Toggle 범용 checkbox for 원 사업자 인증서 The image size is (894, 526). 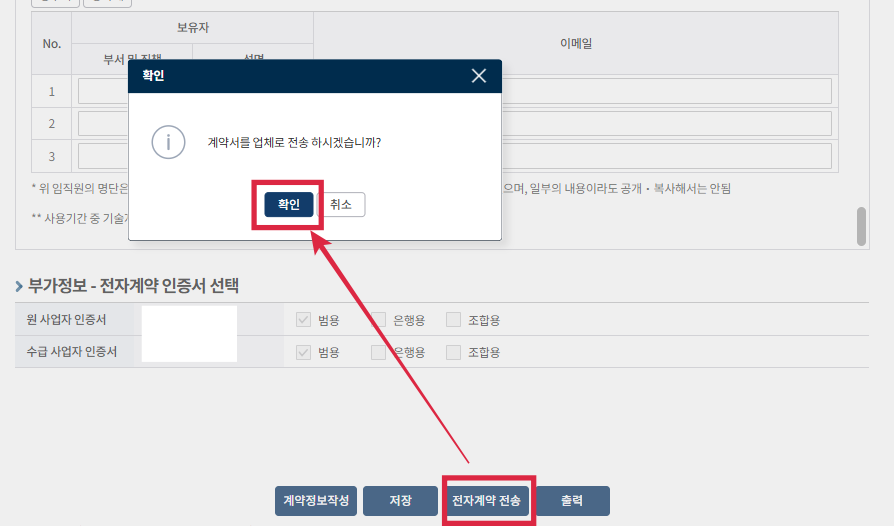[x=303, y=320]
